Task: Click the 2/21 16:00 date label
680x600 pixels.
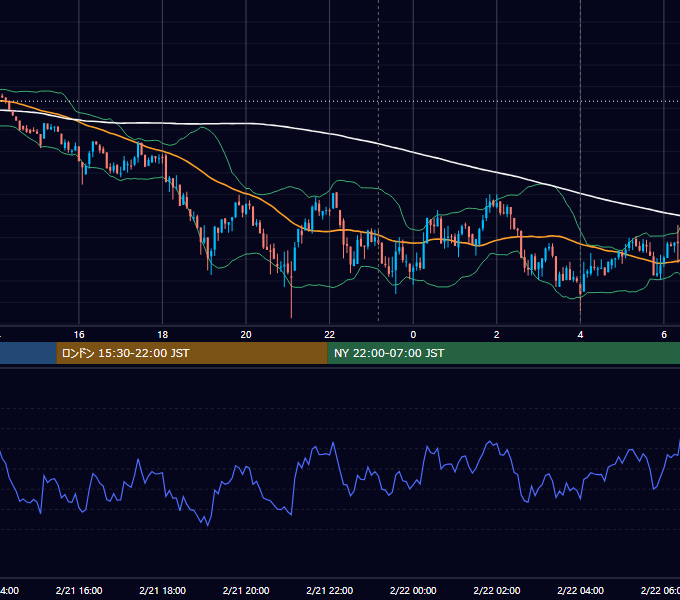Action: (x=79, y=590)
